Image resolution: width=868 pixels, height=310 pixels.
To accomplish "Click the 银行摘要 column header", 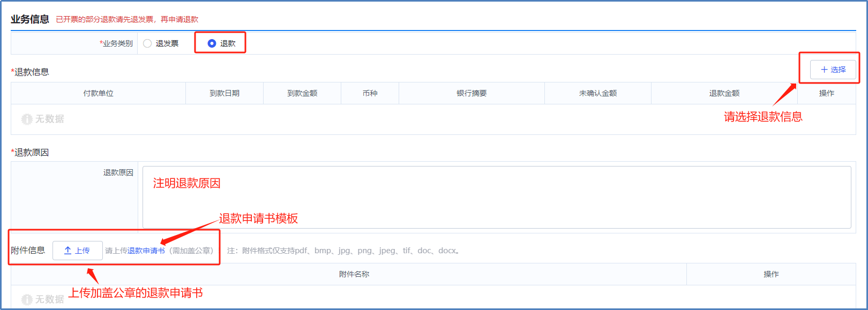I will (472, 93).
